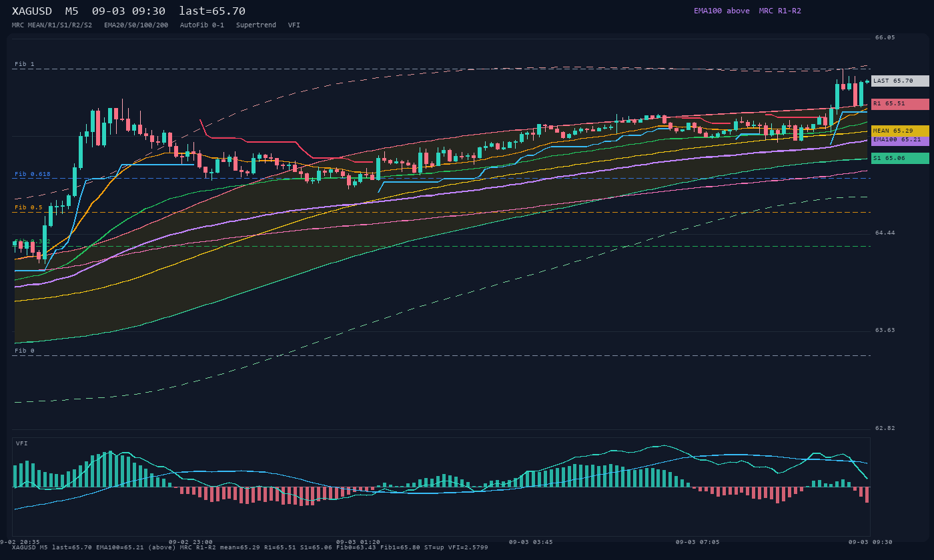Viewport: 934px width, 560px height.
Task: Click the 66.05 price axis value
Action: [x=885, y=38]
